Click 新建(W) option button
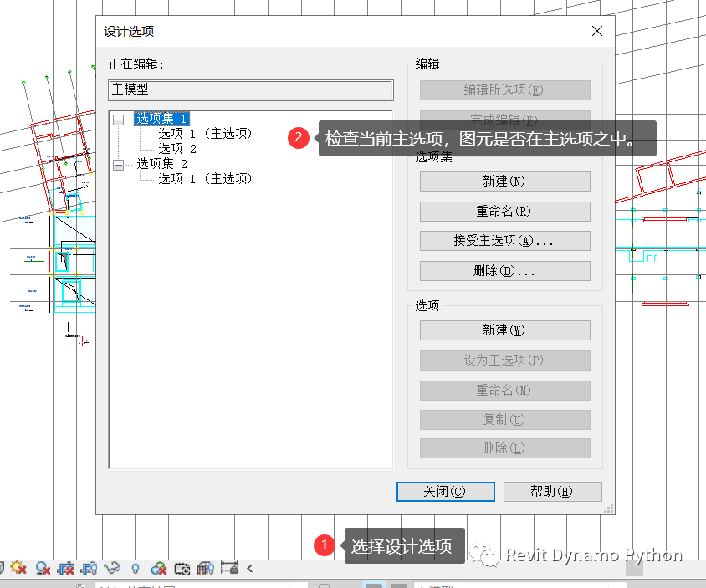This screenshot has height=588, width=706. coord(504,330)
